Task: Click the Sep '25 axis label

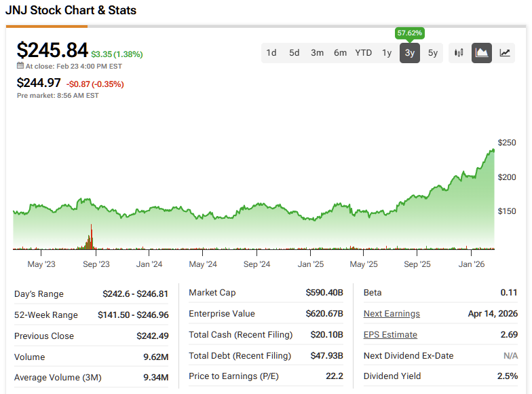Action: click(417, 264)
